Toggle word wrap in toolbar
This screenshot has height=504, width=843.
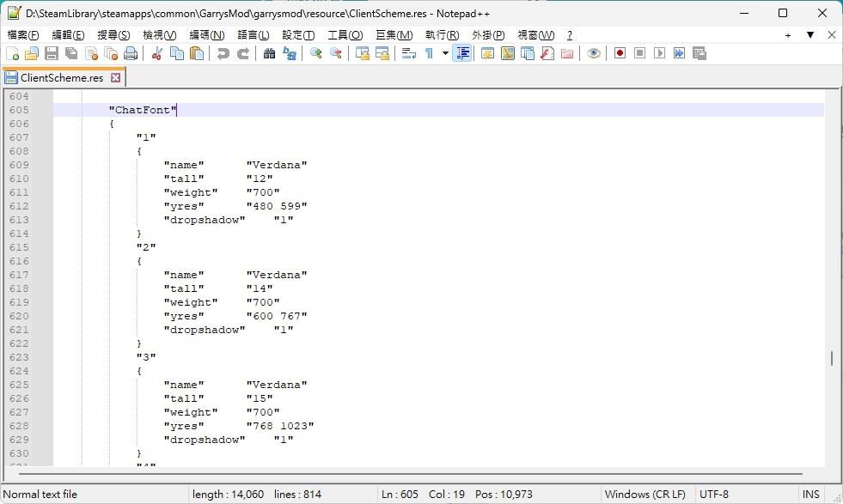[x=409, y=53]
